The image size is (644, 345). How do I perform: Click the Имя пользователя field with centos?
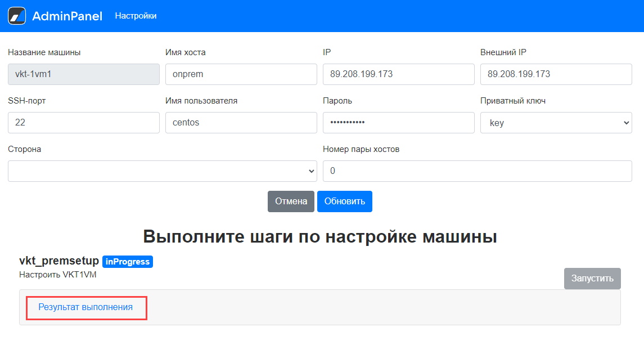[x=241, y=123]
